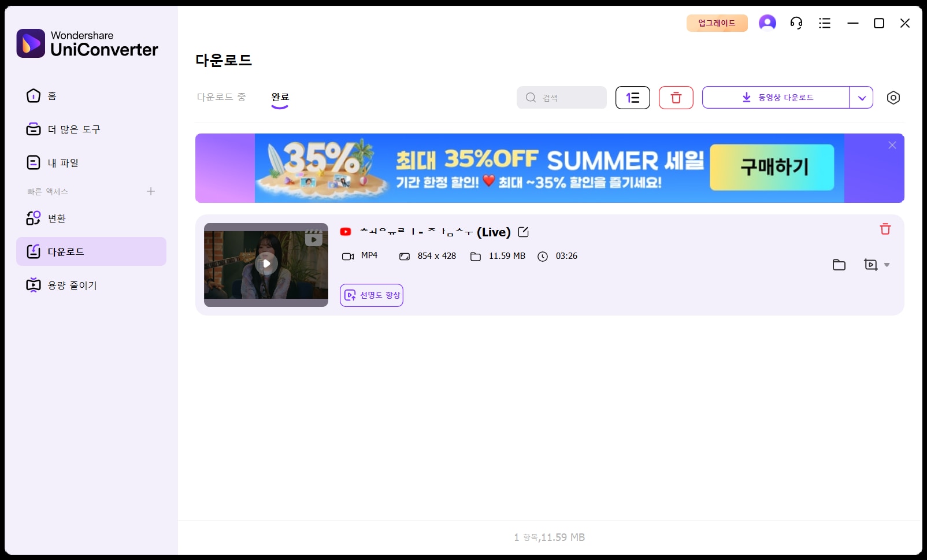Open the video's file location folder
Image resolution: width=927 pixels, height=560 pixels.
pyautogui.click(x=839, y=265)
